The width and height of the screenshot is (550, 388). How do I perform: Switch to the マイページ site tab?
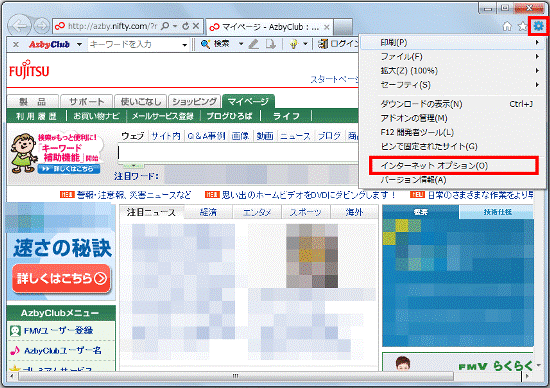pos(248,102)
